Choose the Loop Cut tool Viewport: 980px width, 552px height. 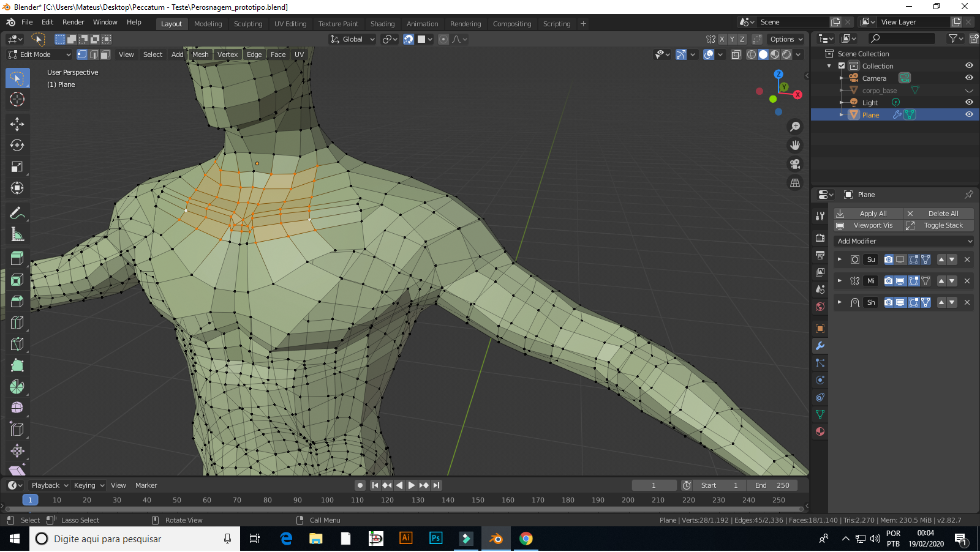pyautogui.click(x=17, y=323)
